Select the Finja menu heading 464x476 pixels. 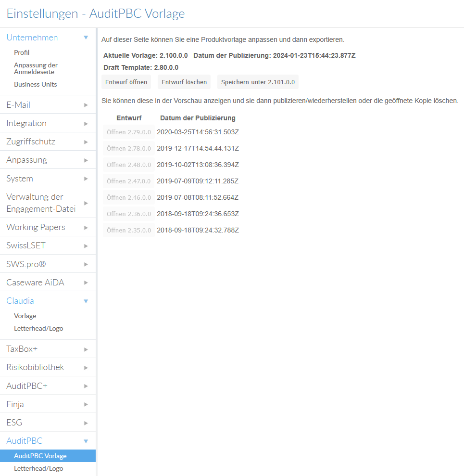[x=15, y=404]
